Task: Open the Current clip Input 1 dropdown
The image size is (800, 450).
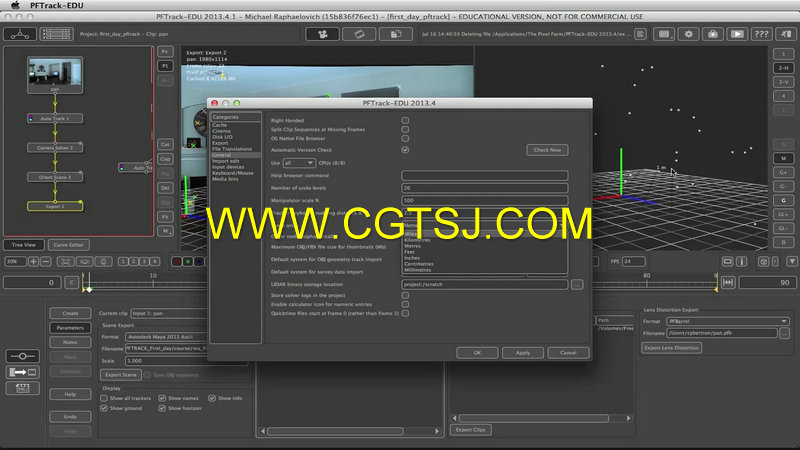Action: click(169, 313)
